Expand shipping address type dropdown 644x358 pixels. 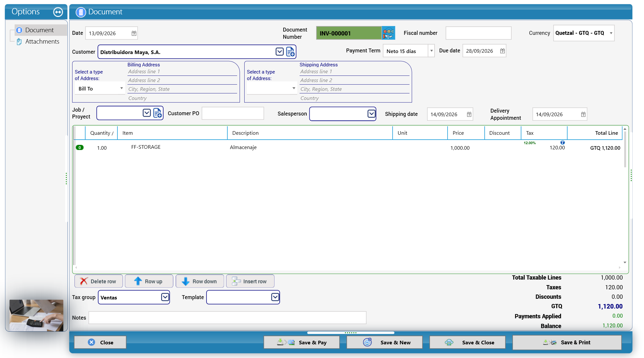(x=294, y=88)
